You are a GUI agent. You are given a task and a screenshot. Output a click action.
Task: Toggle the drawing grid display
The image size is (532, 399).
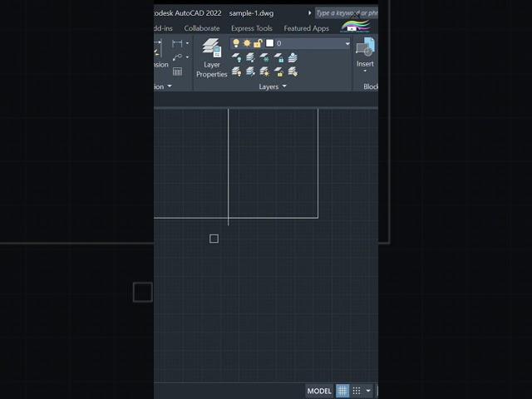tap(342, 391)
